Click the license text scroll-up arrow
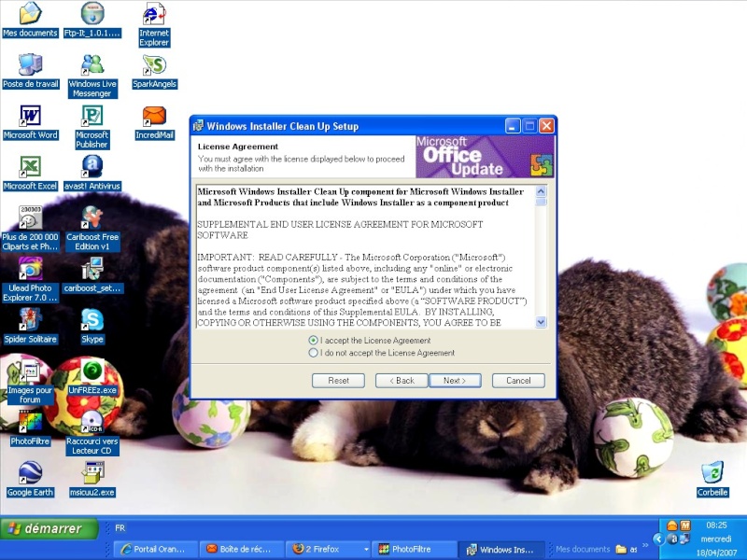This screenshot has width=747, height=560. 541,191
